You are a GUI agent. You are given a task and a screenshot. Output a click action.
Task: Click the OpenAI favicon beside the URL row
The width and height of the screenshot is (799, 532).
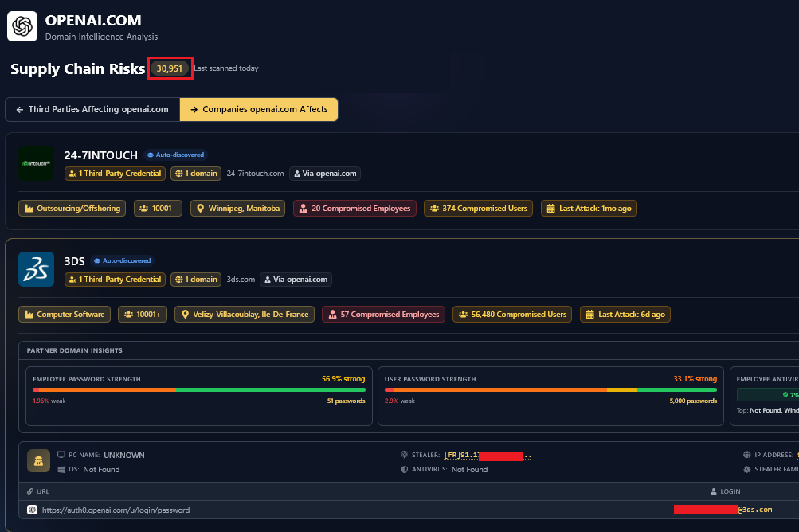click(x=32, y=510)
